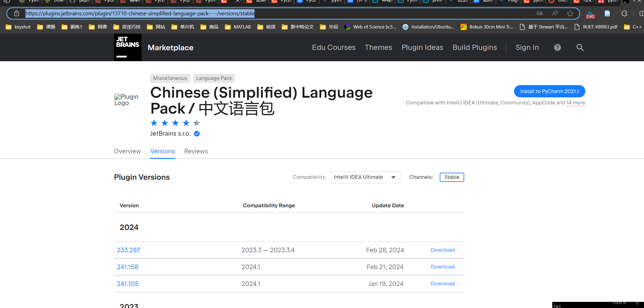Screen dimensions: 644x308
Task: Open the help question mark icon
Action: point(557,47)
